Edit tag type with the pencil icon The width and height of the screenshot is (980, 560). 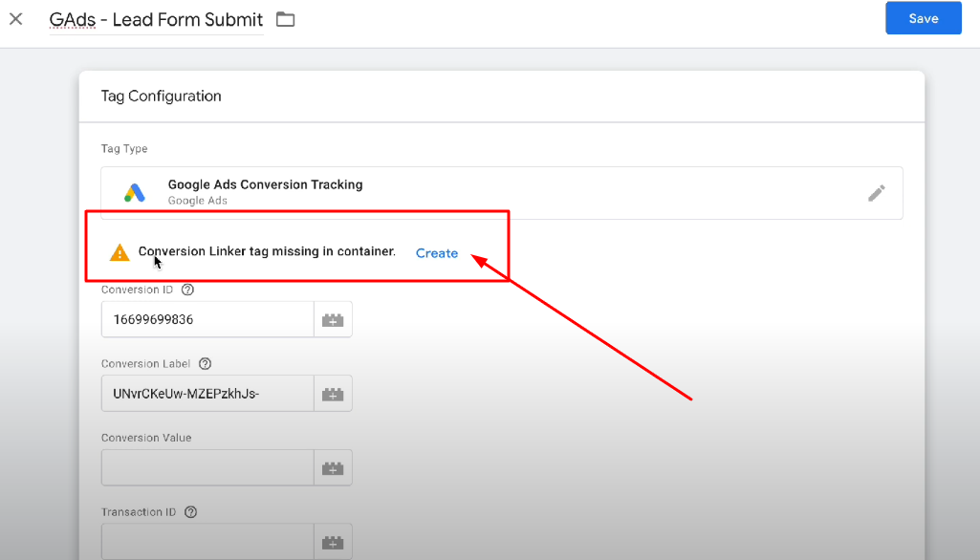coord(876,193)
